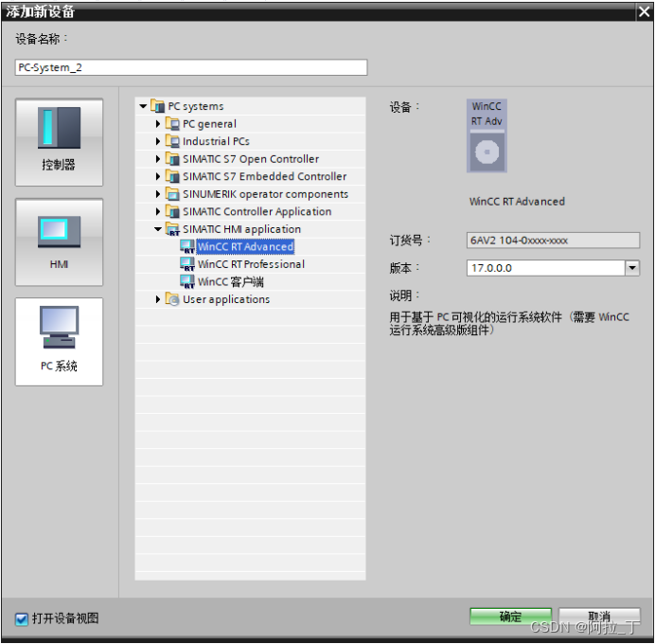Expand SIMATIC S7 Open Controller folder
This screenshot has height=644, width=655.
coord(158,159)
